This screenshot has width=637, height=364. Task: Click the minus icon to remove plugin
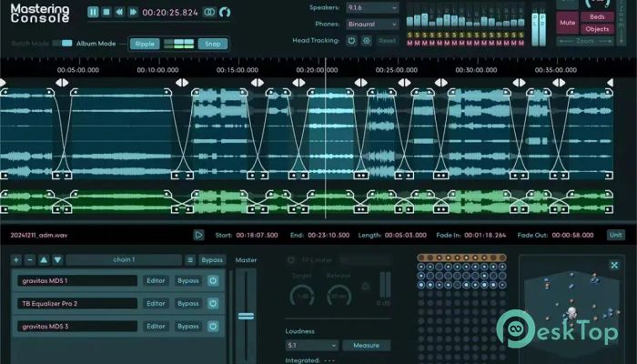point(29,259)
